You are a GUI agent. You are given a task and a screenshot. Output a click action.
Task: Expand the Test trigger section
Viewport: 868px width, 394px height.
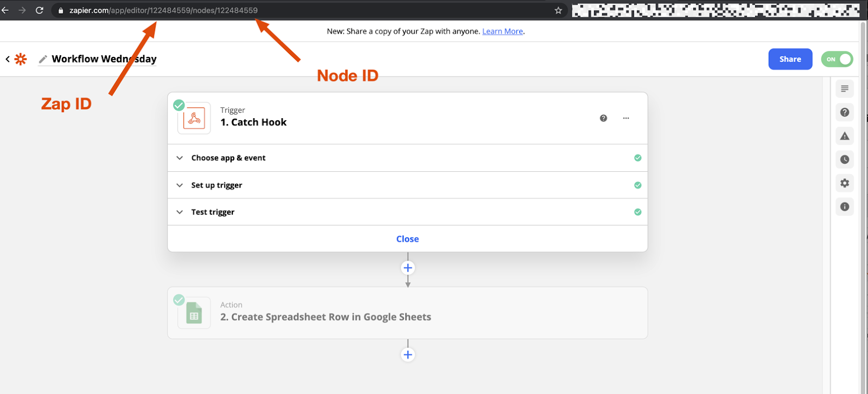point(407,212)
